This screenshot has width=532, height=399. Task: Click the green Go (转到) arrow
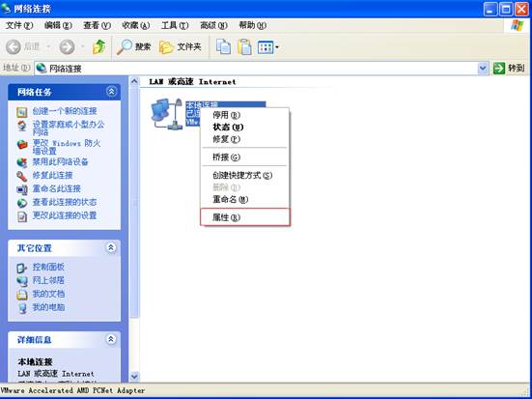(499, 69)
